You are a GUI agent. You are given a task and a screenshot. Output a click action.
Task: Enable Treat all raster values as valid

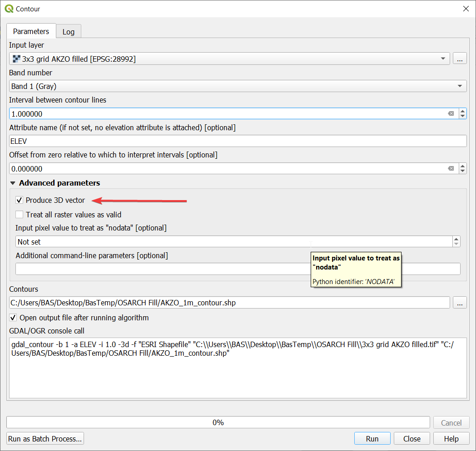coord(20,215)
